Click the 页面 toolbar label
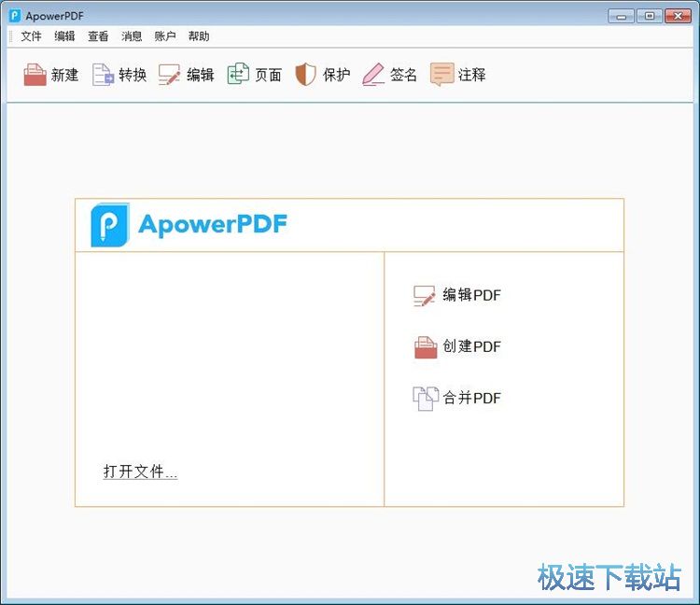 pos(268,75)
